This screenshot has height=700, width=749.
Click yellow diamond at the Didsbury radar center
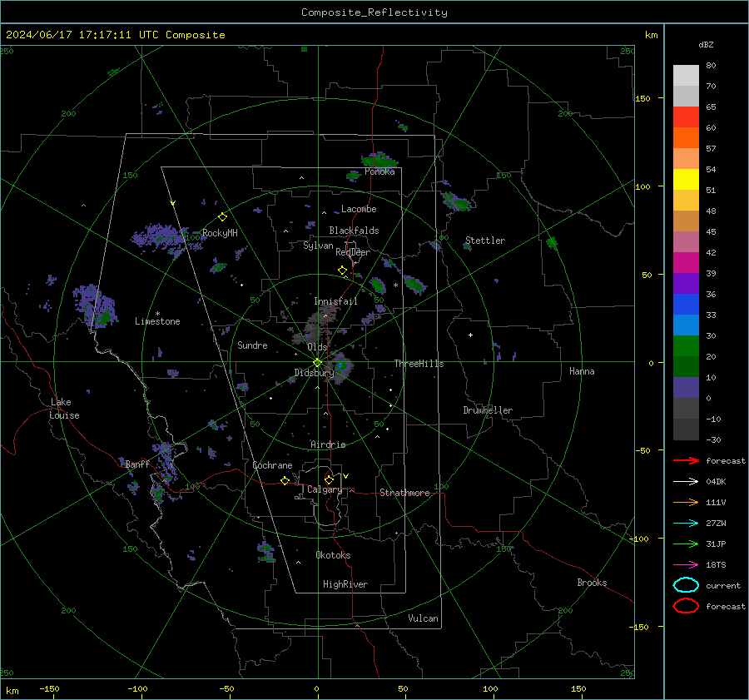coord(317,363)
